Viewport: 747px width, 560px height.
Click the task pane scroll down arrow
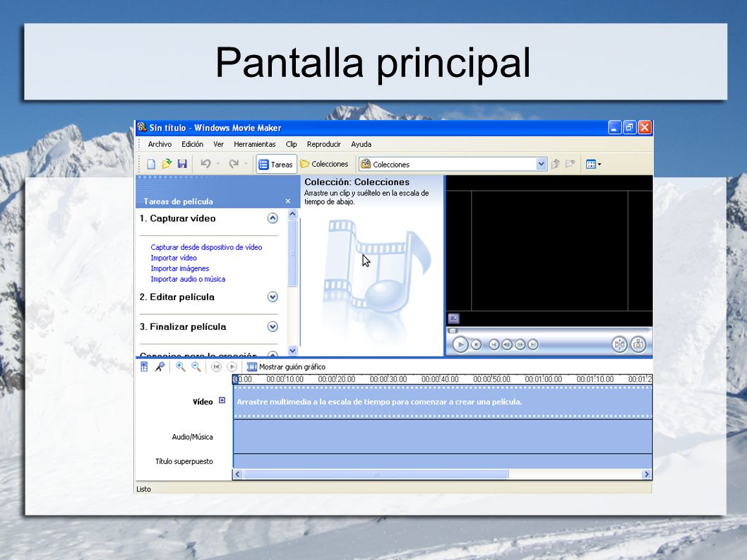293,350
